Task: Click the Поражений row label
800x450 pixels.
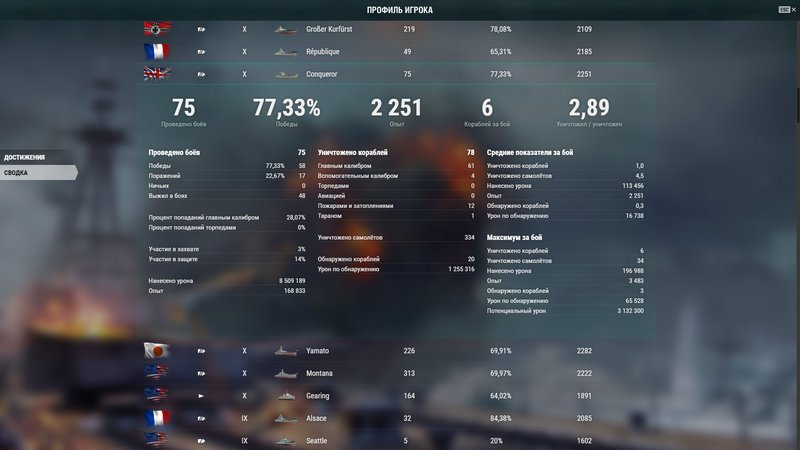Action: click(x=164, y=176)
